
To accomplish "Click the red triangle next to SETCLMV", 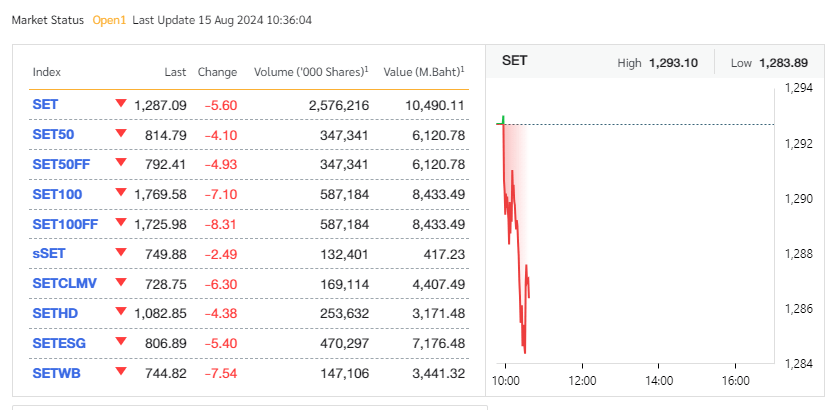I will [121, 283].
